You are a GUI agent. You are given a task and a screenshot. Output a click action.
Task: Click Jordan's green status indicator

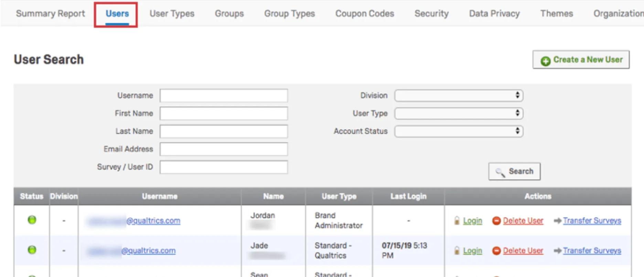(32, 220)
